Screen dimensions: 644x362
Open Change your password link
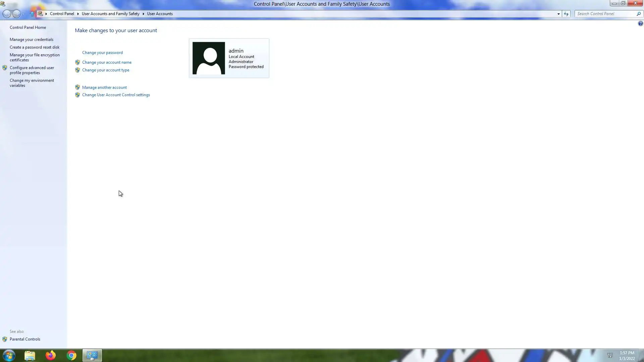coord(102,53)
